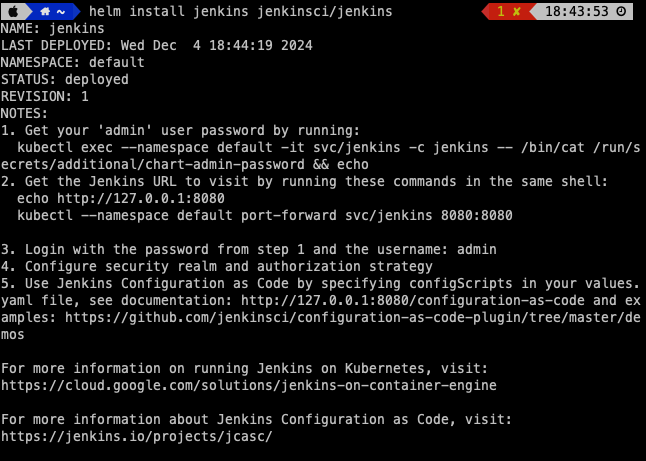Open the jenkins.io/projects/jcasc link
The image size is (646, 461).
click(136, 437)
